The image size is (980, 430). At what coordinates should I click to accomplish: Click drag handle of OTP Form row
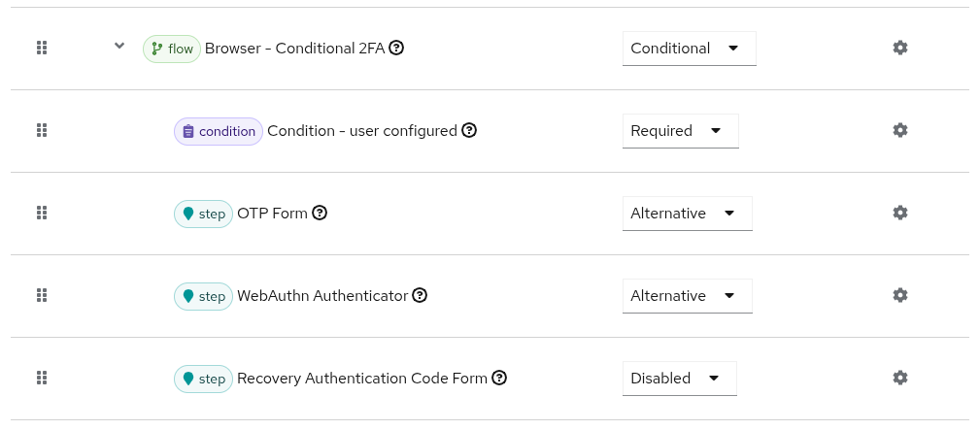(x=42, y=213)
